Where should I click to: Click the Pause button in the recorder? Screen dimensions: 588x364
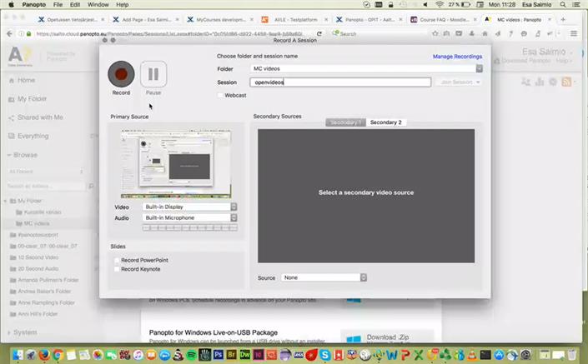153,74
